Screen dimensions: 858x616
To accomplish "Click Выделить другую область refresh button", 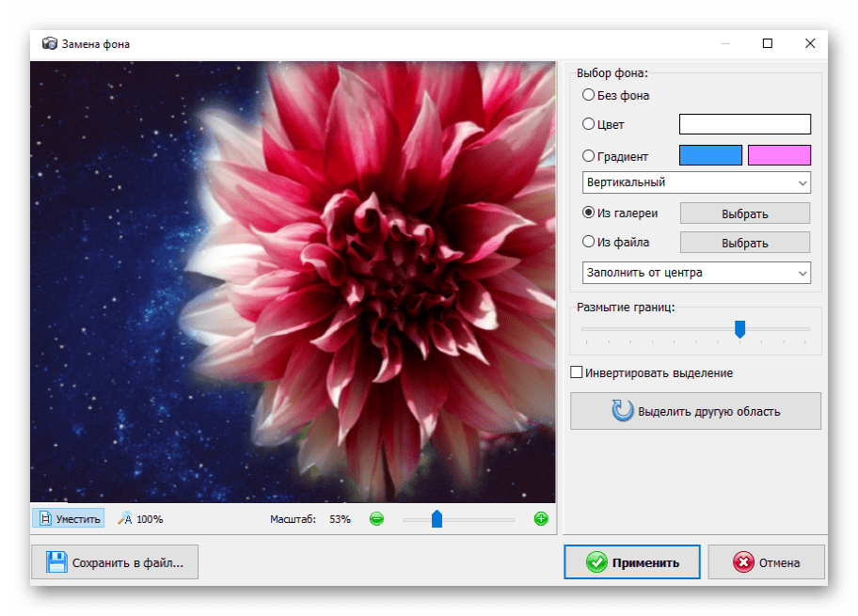I will 695,411.
